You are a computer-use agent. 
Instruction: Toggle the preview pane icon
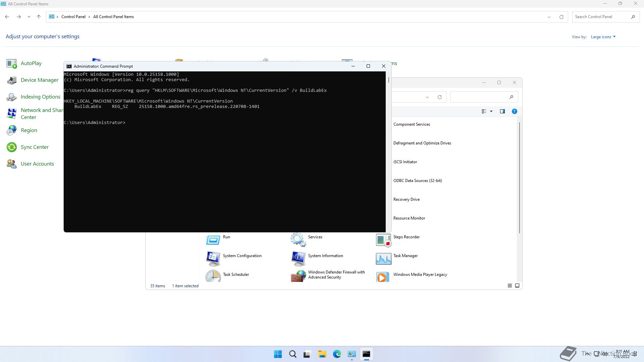tap(502, 111)
